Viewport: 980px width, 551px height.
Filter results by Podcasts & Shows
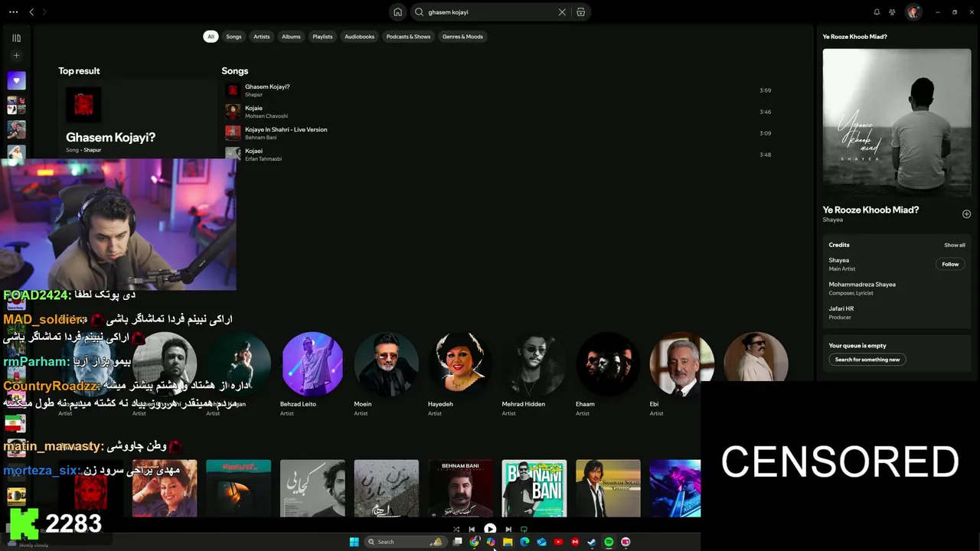[408, 37]
